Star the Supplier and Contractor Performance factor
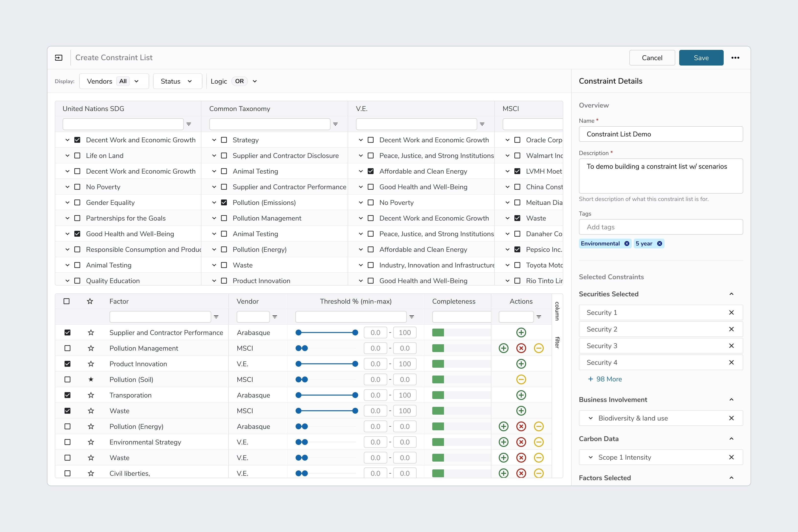The width and height of the screenshot is (798, 532). tap(91, 332)
